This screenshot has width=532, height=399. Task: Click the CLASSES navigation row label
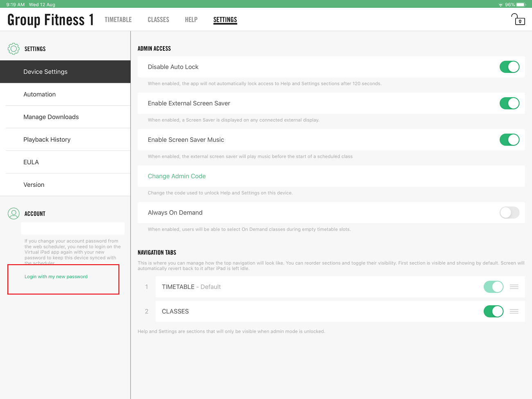(175, 311)
